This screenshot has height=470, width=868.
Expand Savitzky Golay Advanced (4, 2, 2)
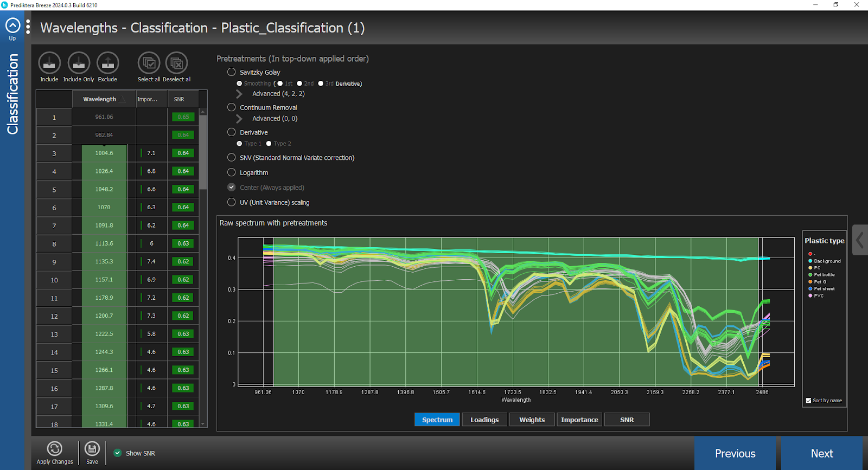coord(239,94)
